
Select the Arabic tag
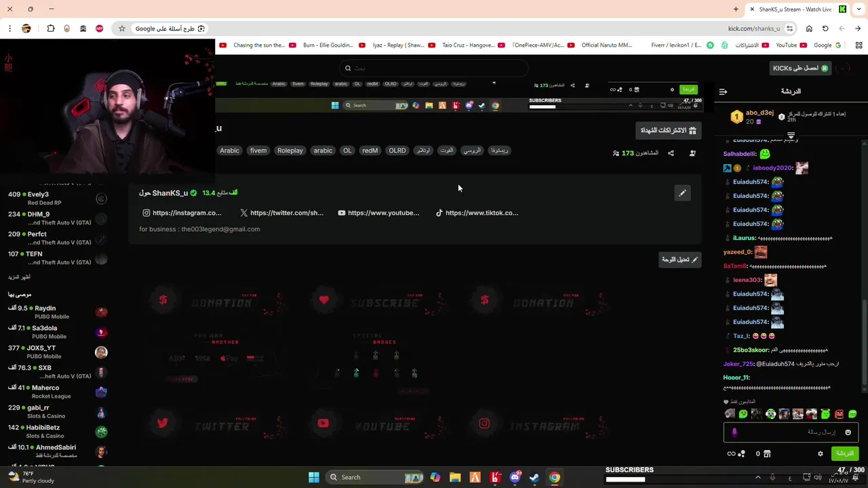(229, 150)
